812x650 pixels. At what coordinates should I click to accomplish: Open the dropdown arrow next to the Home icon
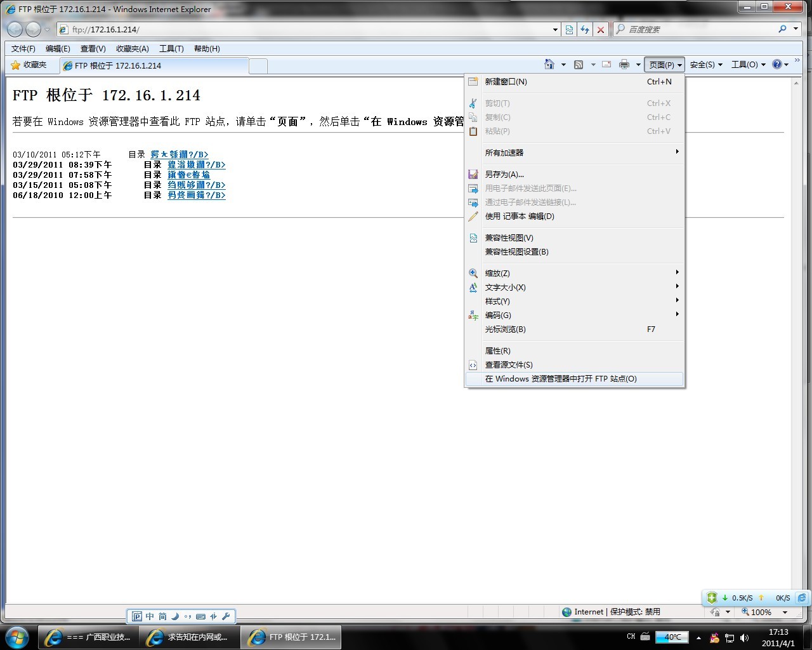[x=563, y=65]
